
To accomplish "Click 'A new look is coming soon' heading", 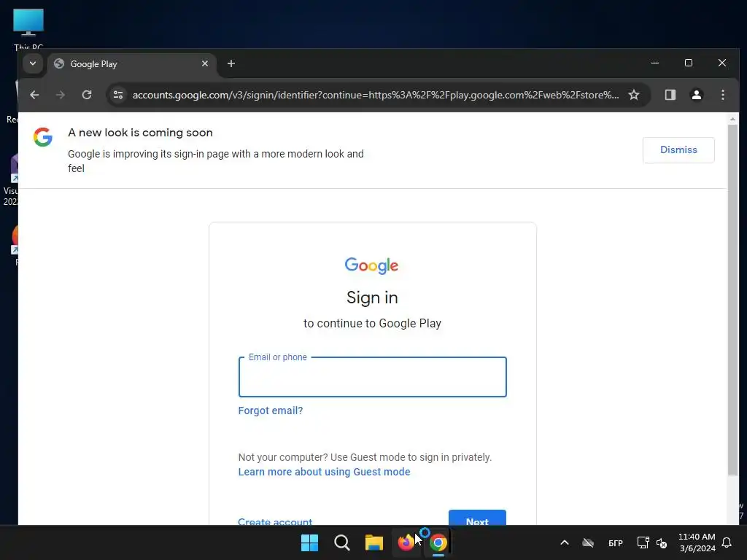I will coord(140,133).
